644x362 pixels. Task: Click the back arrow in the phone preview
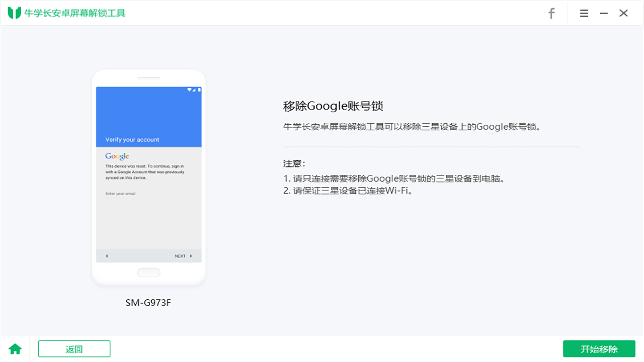106,255
